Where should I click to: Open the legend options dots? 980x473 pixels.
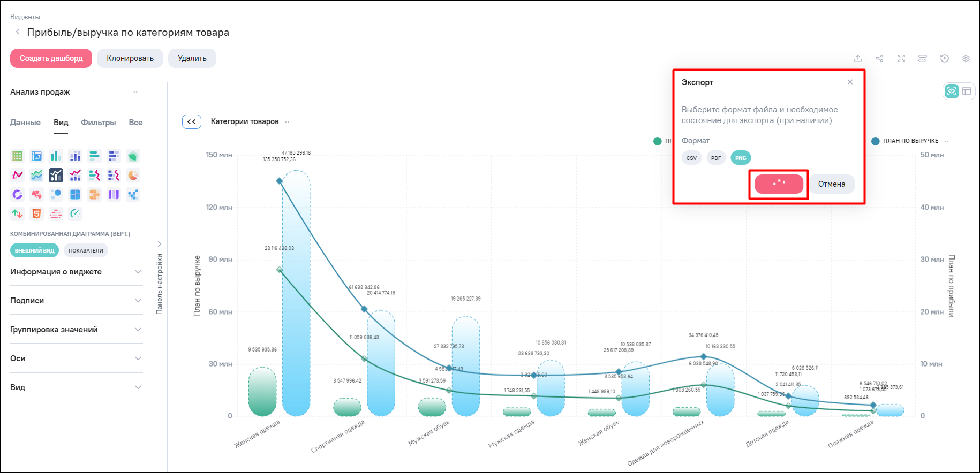947,141
